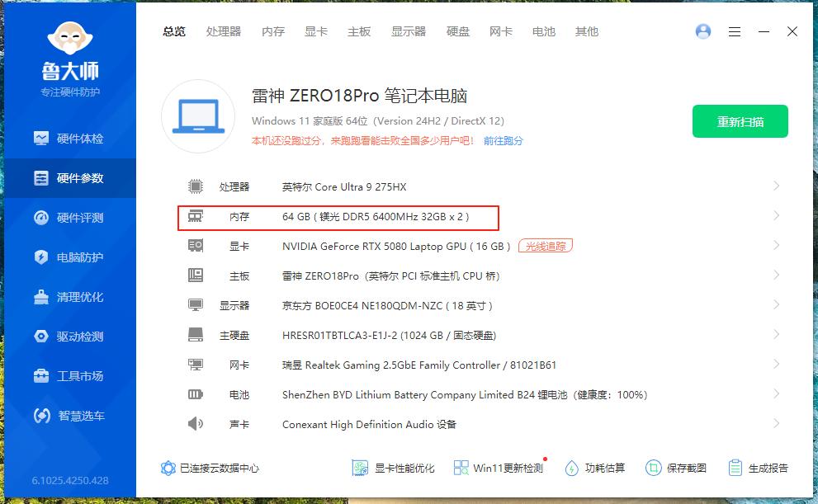
Task: Click the 网卡 network adapter icon
Action: (x=196, y=365)
